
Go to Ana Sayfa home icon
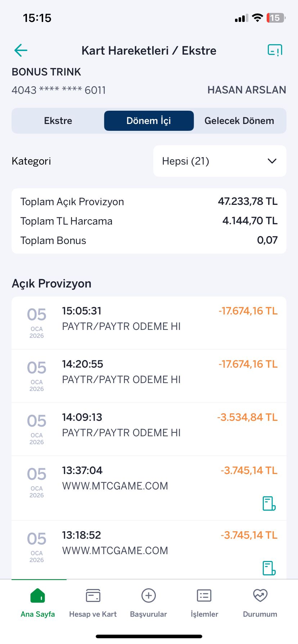[38, 595]
